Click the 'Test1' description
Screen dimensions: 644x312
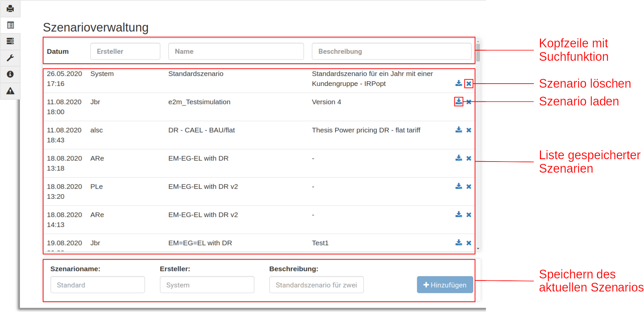pyautogui.click(x=320, y=243)
